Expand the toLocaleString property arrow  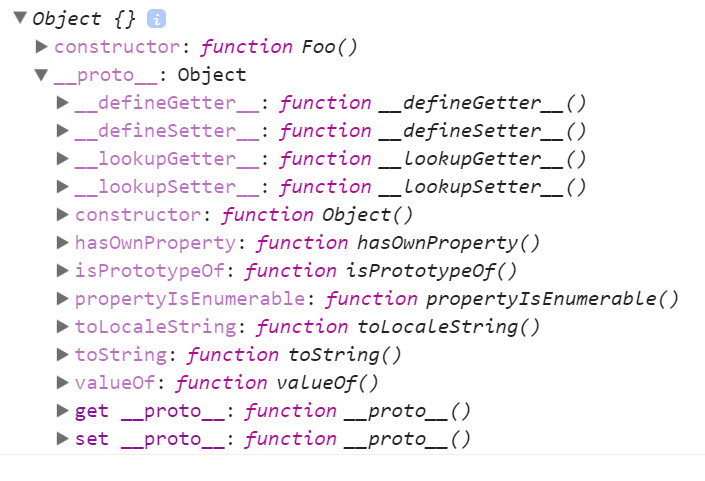click(x=63, y=327)
